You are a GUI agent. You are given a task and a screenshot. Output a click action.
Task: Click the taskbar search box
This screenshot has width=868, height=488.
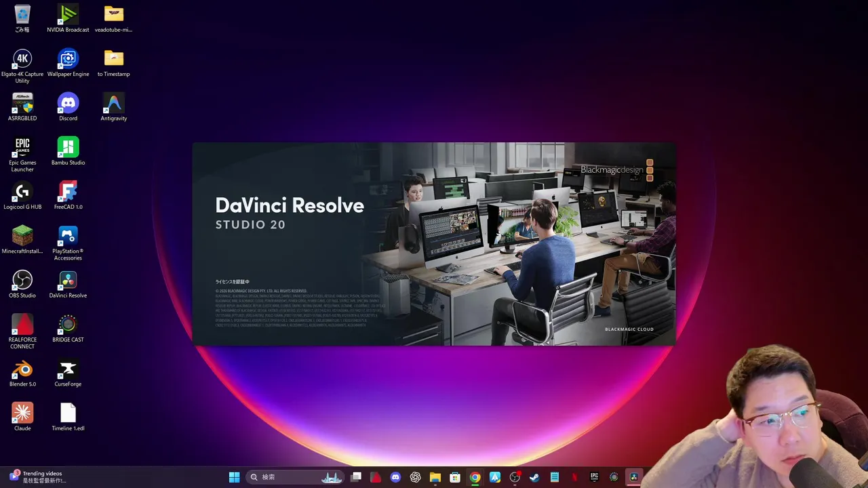click(x=296, y=477)
